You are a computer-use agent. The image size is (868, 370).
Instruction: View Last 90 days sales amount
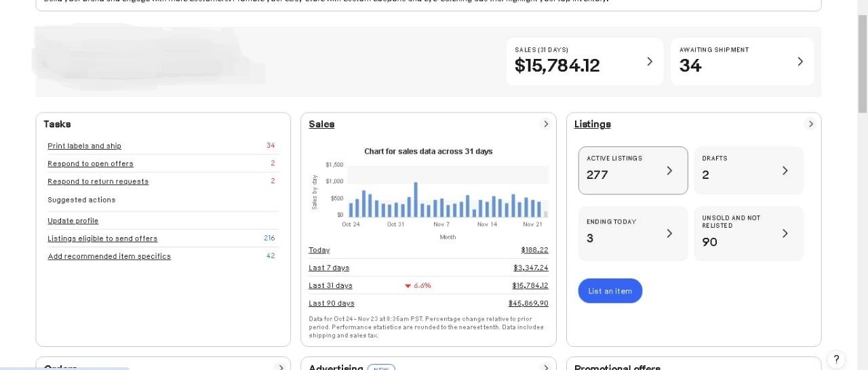pyautogui.click(x=528, y=303)
